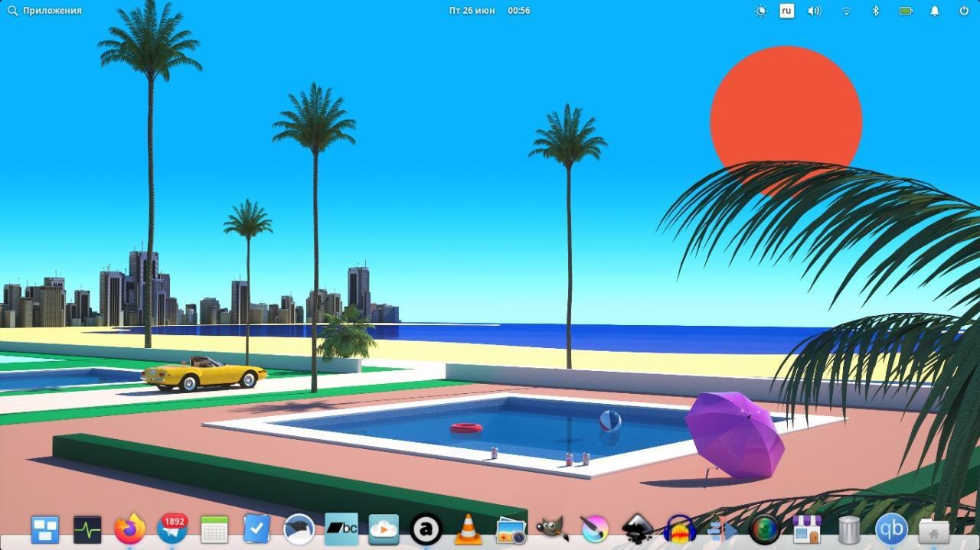Open Telegram with 1892 unread badge

click(x=172, y=529)
